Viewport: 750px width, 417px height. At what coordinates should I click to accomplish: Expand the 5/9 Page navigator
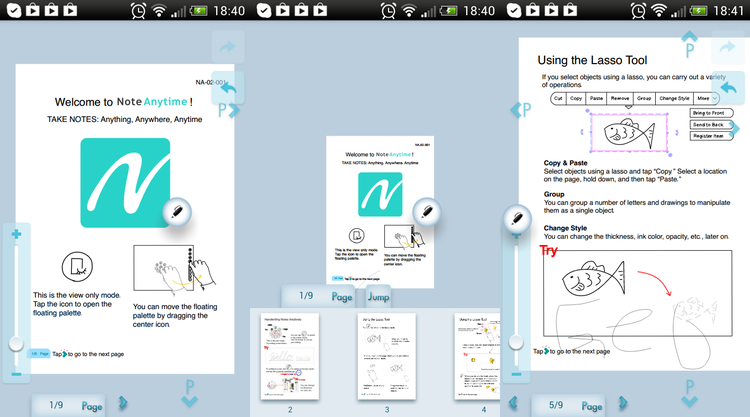coord(578,406)
